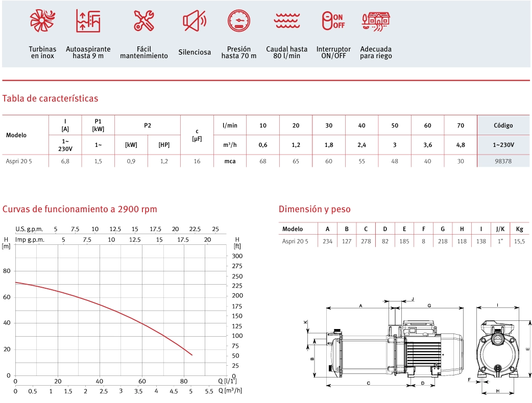Click the 'Curvas de funcionamiento a 2900 rpm' heading
The width and height of the screenshot is (532, 403).
80,209
